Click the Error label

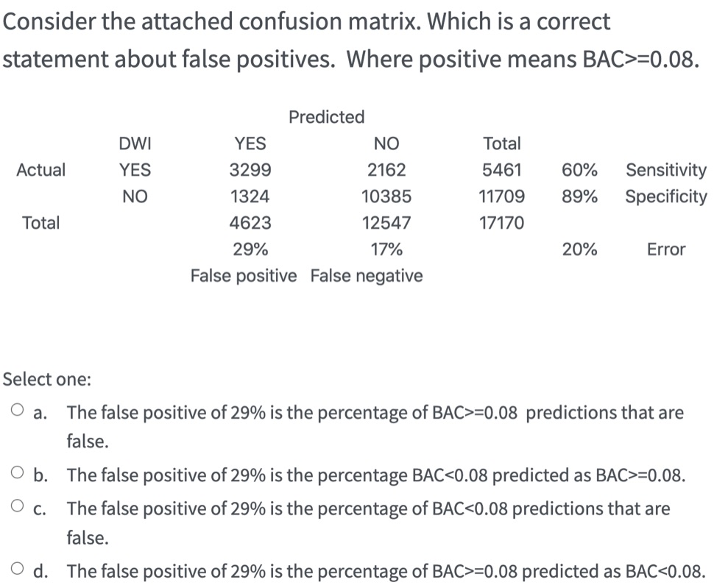click(x=665, y=249)
